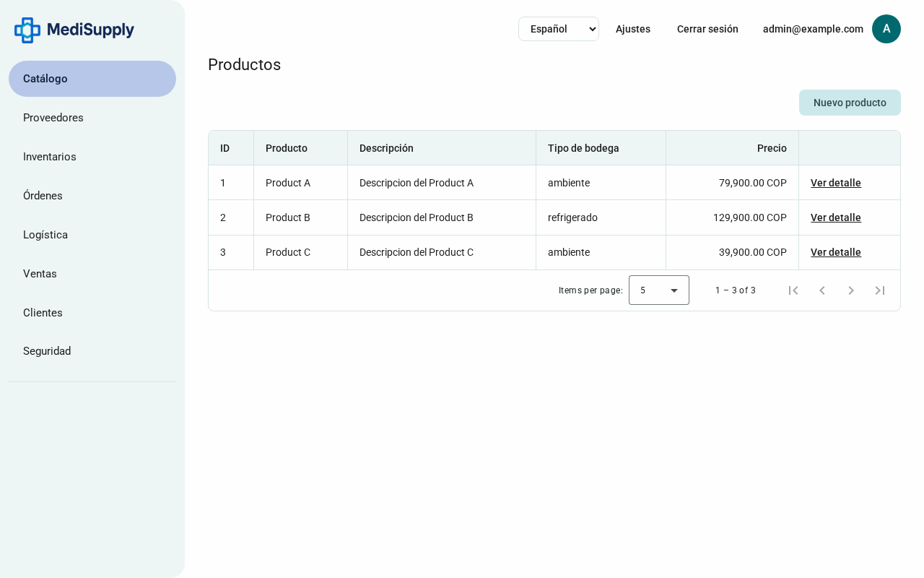Select the Product C name cell
The width and height of the screenshot is (924, 578).
(x=301, y=252)
